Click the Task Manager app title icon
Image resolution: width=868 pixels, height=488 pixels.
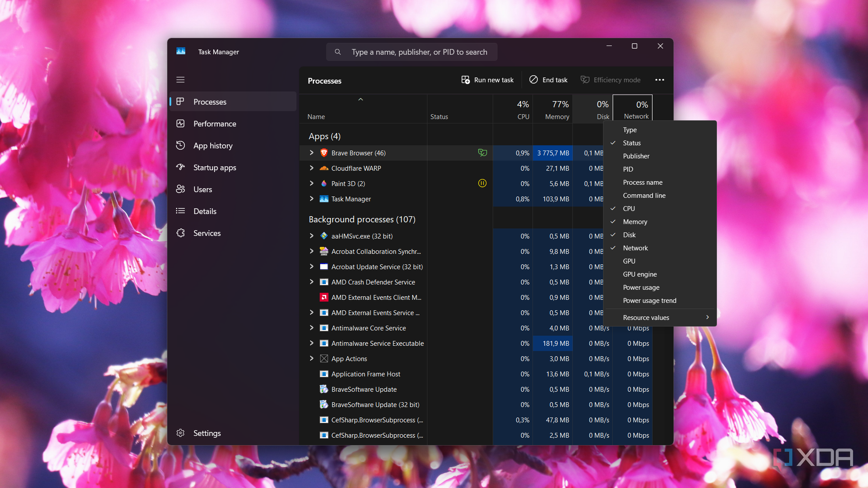181,51
